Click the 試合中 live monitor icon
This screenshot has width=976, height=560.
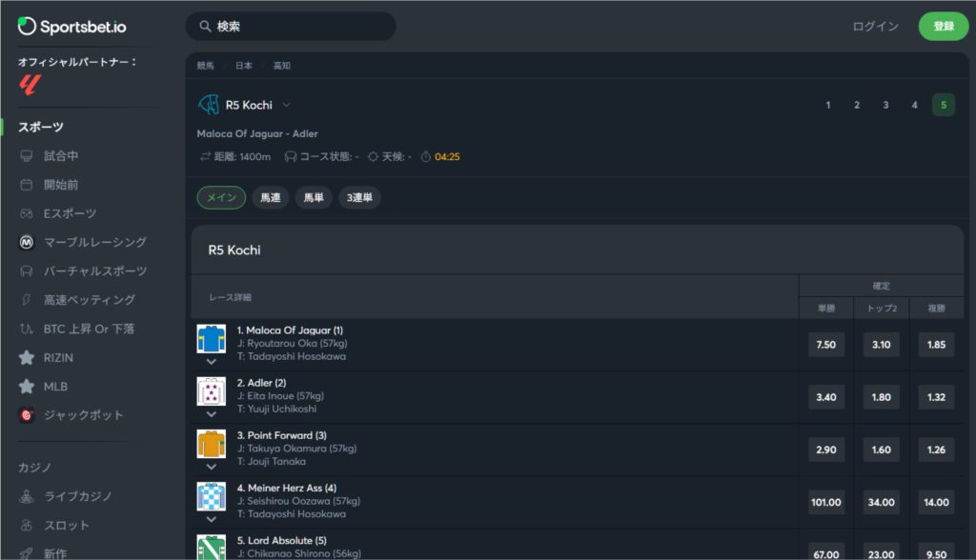pos(26,155)
